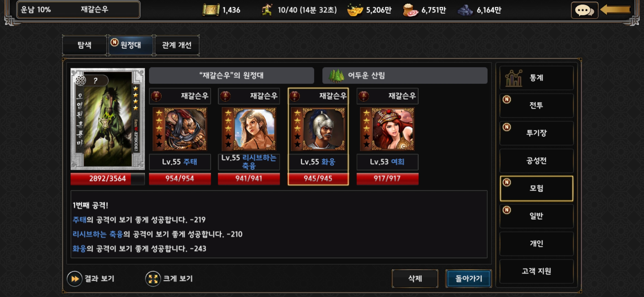Select the 주태 hero portrait
The image size is (644, 297).
point(180,129)
